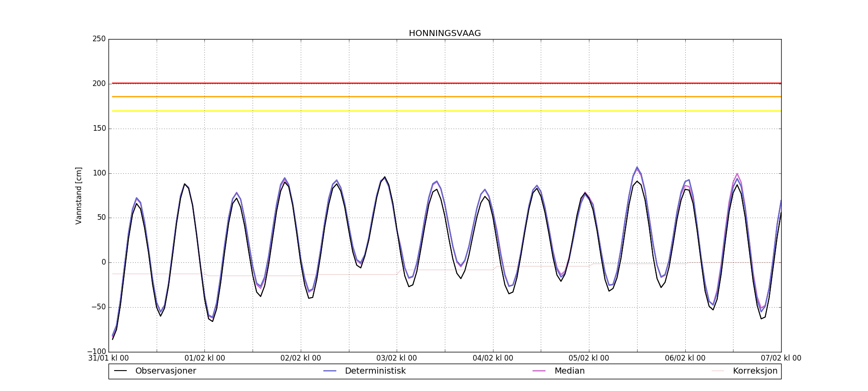Click the HONNINGSVAAG chart title

click(444, 33)
